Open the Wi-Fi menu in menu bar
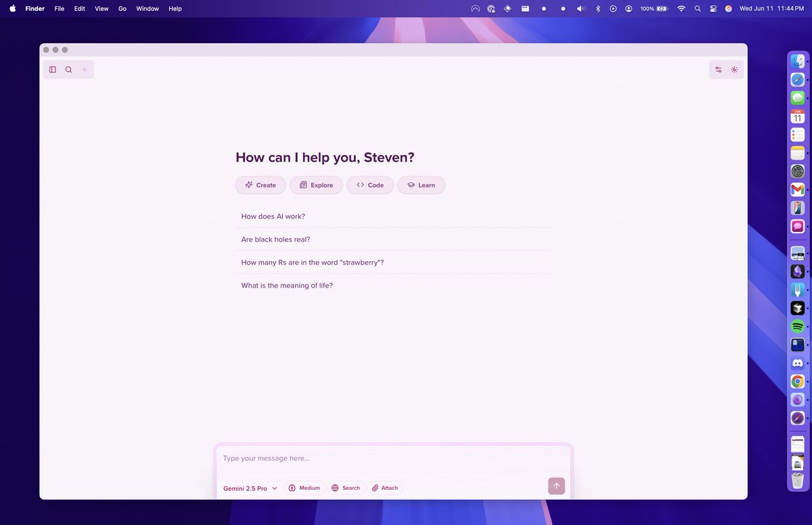 681,9
